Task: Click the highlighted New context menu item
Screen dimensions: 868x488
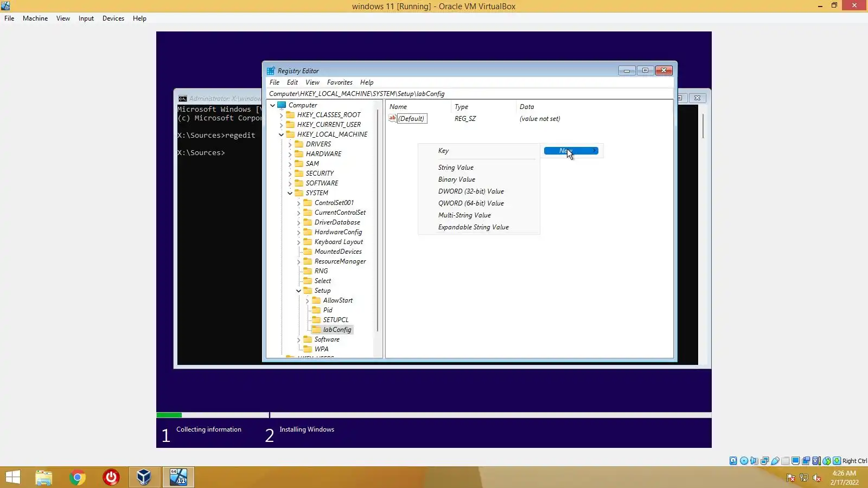Action: pos(571,151)
